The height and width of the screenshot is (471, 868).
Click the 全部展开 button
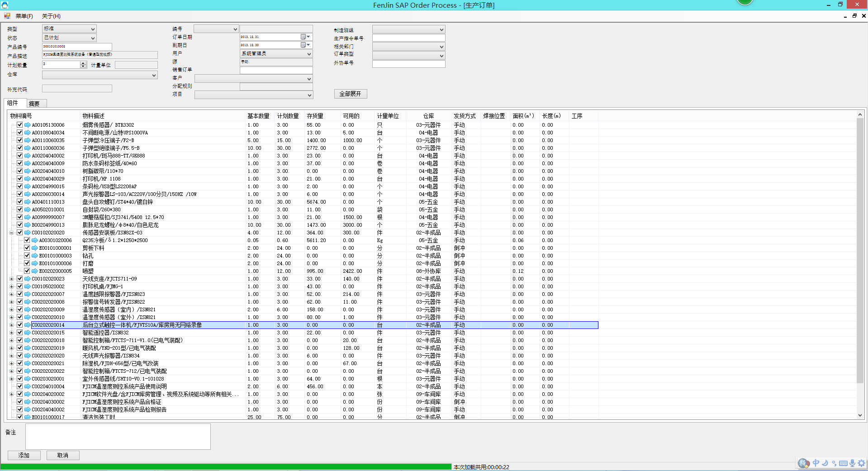351,94
